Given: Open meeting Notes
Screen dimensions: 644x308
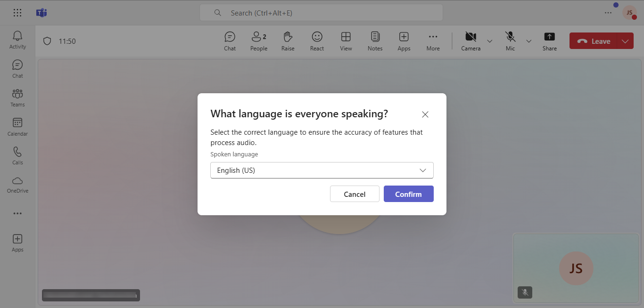Looking at the screenshot, I should coord(375,41).
